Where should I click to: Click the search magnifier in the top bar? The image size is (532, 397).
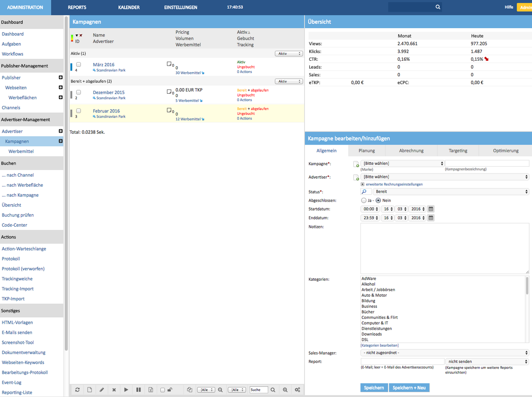click(x=438, y=7)
